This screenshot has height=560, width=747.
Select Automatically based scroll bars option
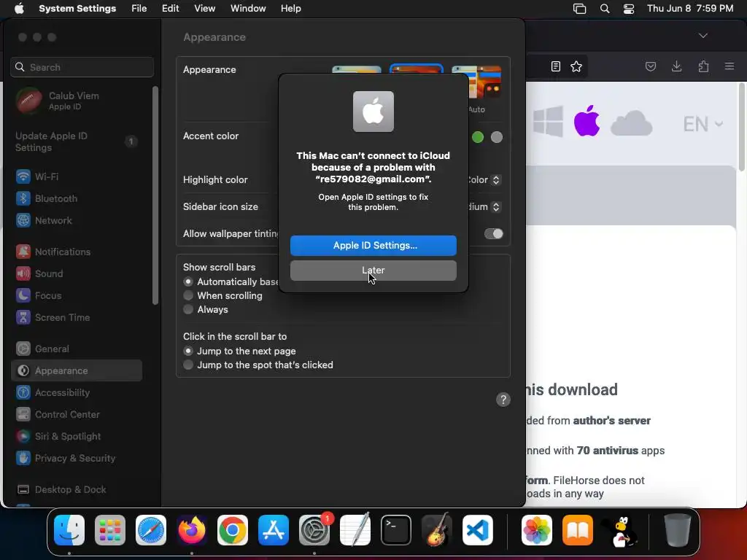point(188,281)
